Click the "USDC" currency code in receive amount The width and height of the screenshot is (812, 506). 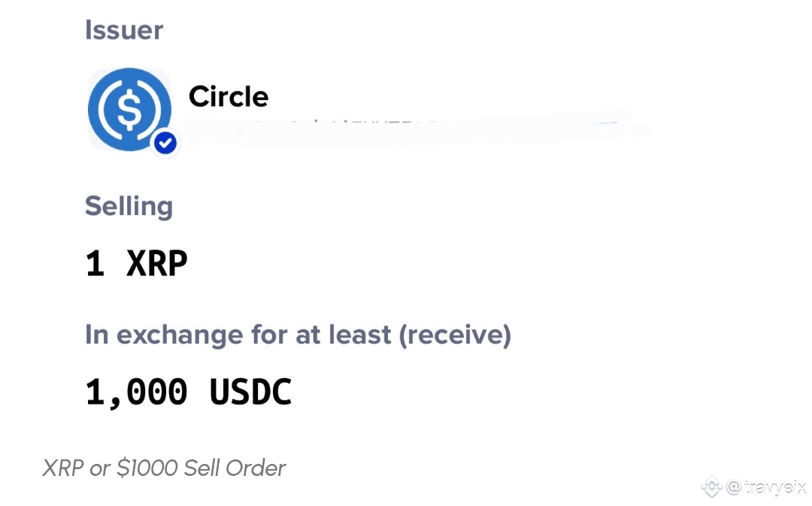250,392
